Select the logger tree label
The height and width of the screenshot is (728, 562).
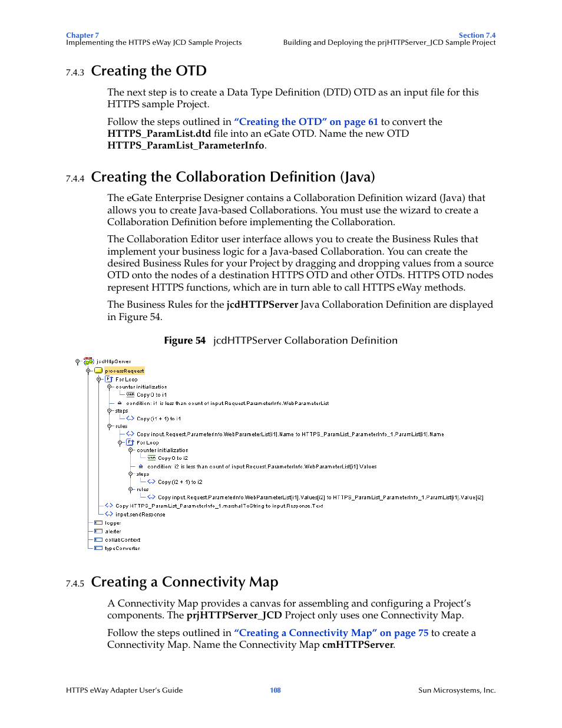coord(113,523)
